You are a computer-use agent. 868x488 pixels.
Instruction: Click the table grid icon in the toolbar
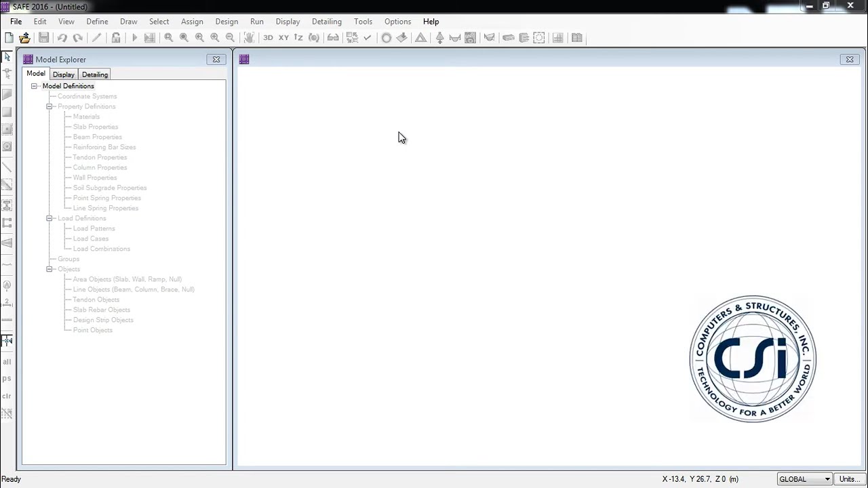click(558, 38)
